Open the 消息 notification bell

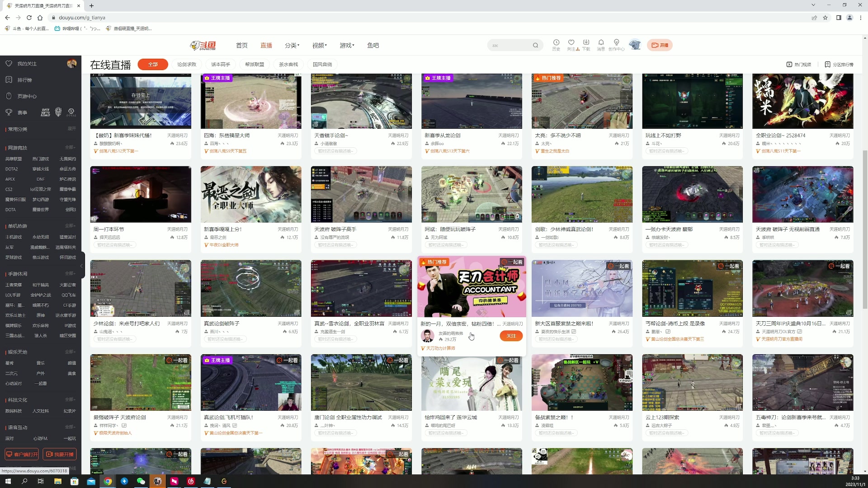[x=601, y=43]
